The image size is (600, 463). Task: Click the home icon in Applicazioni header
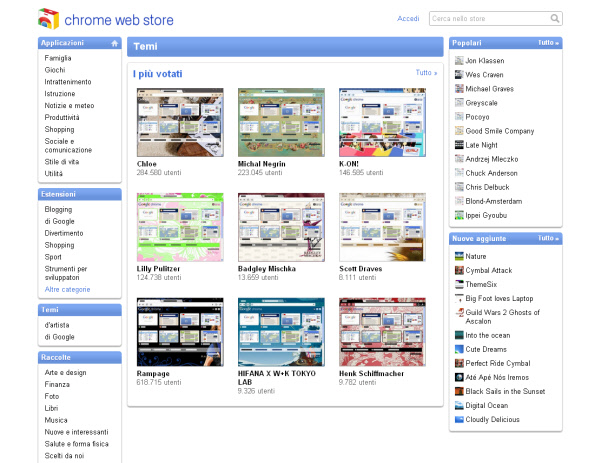point(115,43)
